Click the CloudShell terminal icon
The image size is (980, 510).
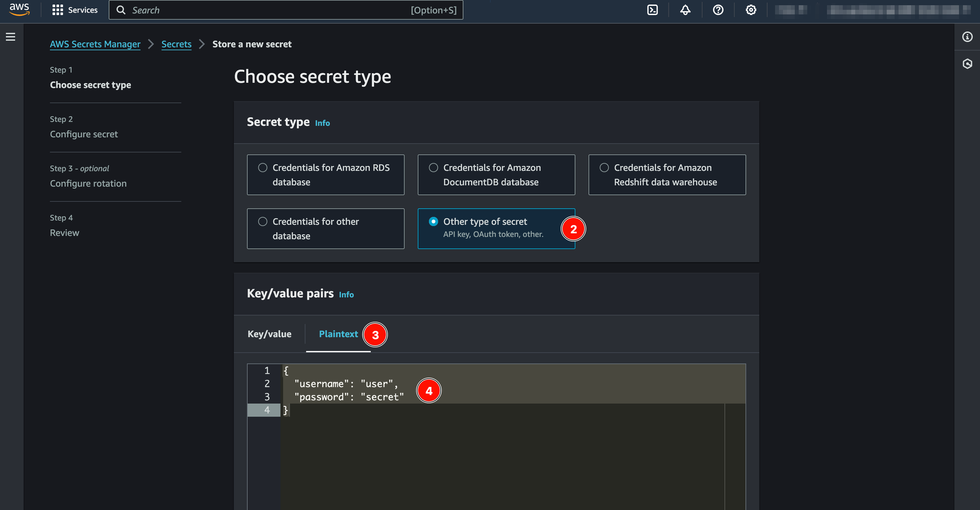click(652, 10)
